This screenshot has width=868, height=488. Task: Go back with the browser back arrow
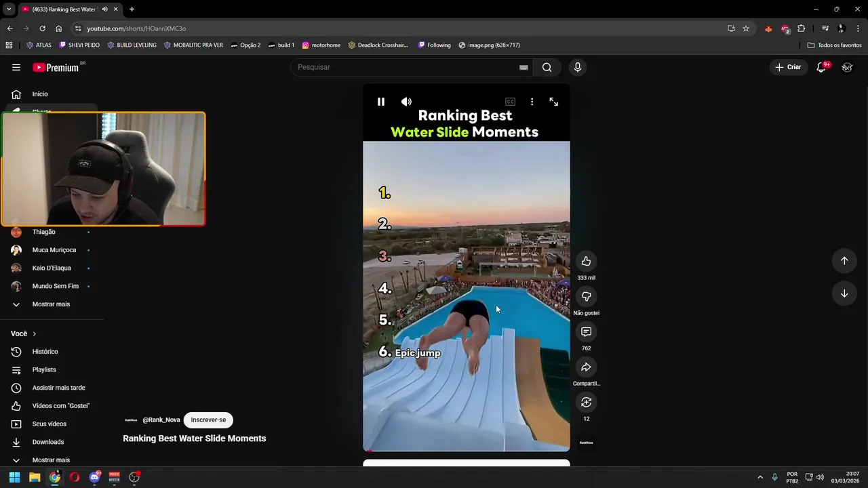9,28
